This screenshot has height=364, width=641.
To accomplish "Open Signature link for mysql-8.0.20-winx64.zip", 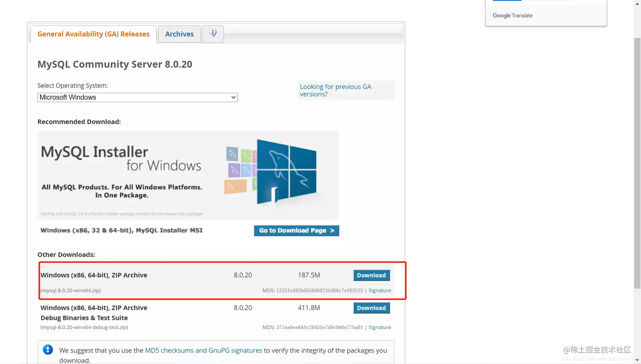I will [x=380, y=290].
